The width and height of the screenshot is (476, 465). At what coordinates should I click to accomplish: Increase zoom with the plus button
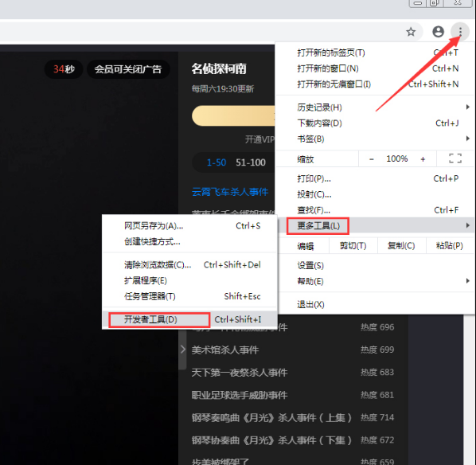click(423, 158)
